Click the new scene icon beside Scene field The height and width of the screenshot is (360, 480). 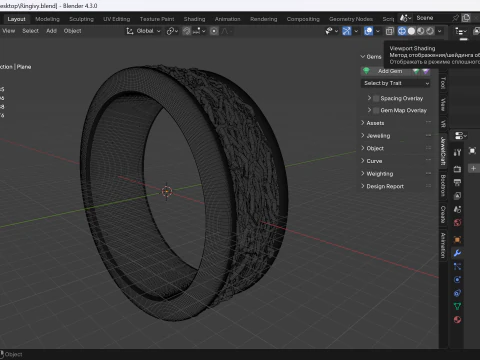tap(466, 18)
